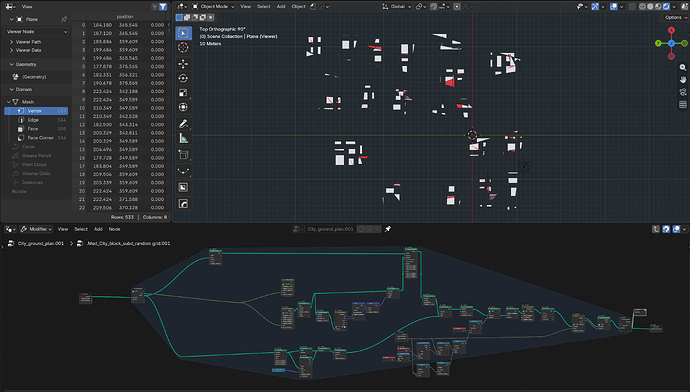
Task: Pin the node tree in node editor header
Action: 388,229
